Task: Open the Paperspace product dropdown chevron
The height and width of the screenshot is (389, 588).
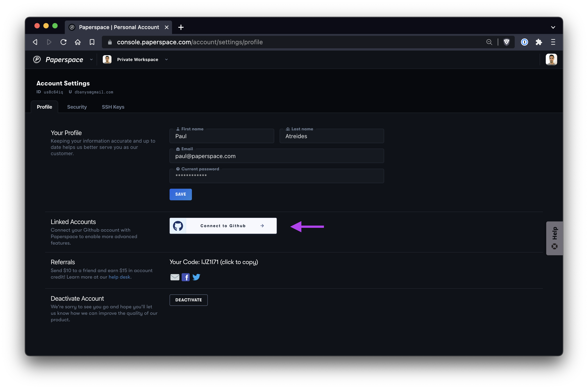Action: [91, 59]
